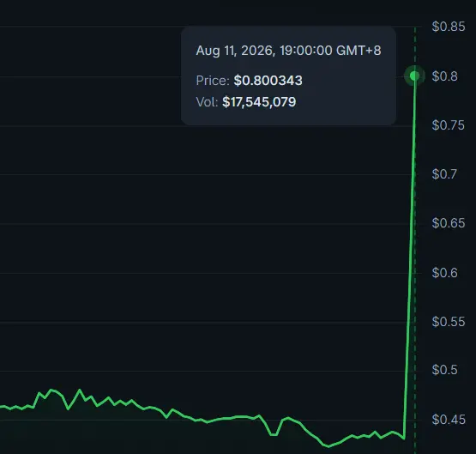Click the $0.45 axis label
Screen dimensions: 476x454
click(x=449, y=420)
